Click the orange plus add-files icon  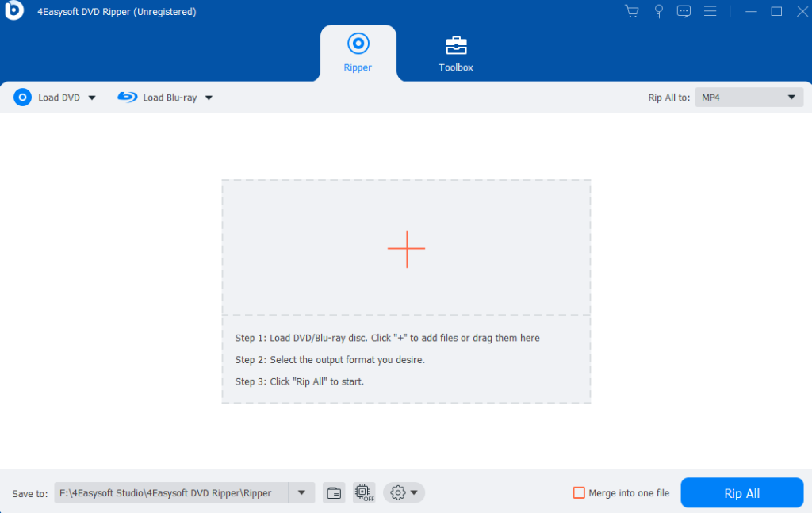point(406,249)
